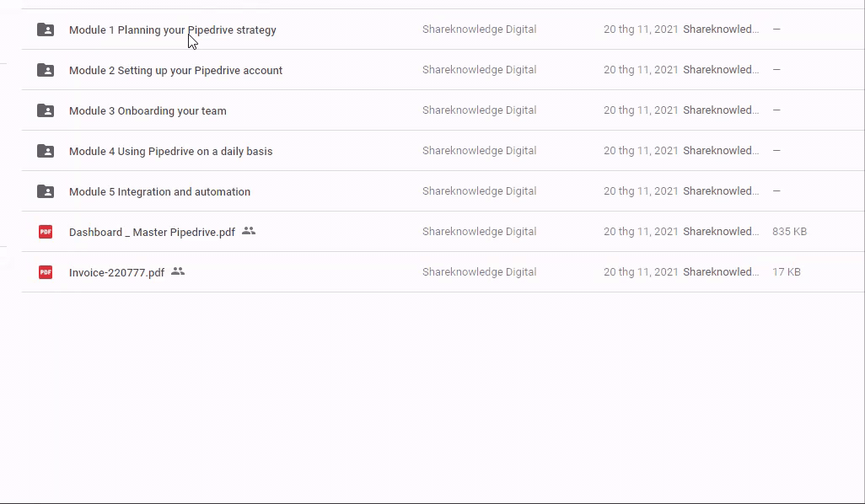The width and height of the screenshot is (865, 504).
Task: Click the shared people icon next to Dashboard PDF
Action: point(249,231)
